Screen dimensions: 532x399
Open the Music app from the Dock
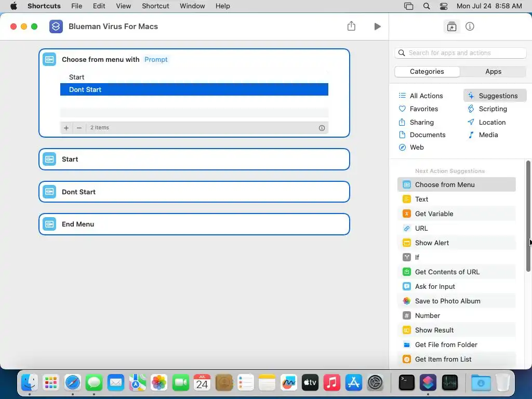(332, 383)
